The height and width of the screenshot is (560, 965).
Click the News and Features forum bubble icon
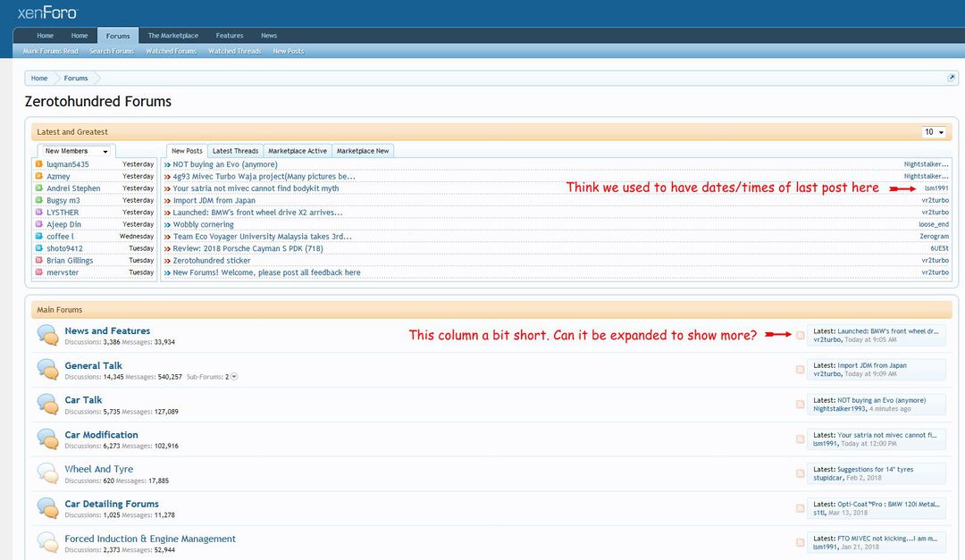pos(48,335)
